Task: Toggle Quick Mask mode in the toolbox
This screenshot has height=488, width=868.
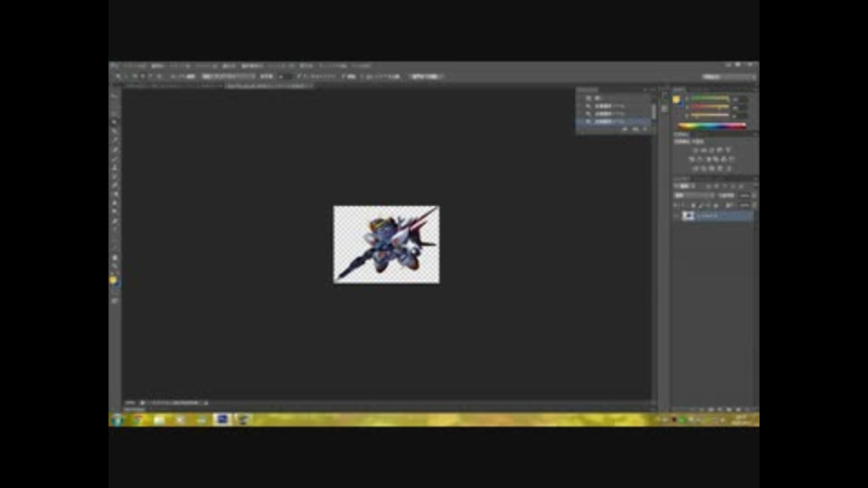Action: (115, 293)
